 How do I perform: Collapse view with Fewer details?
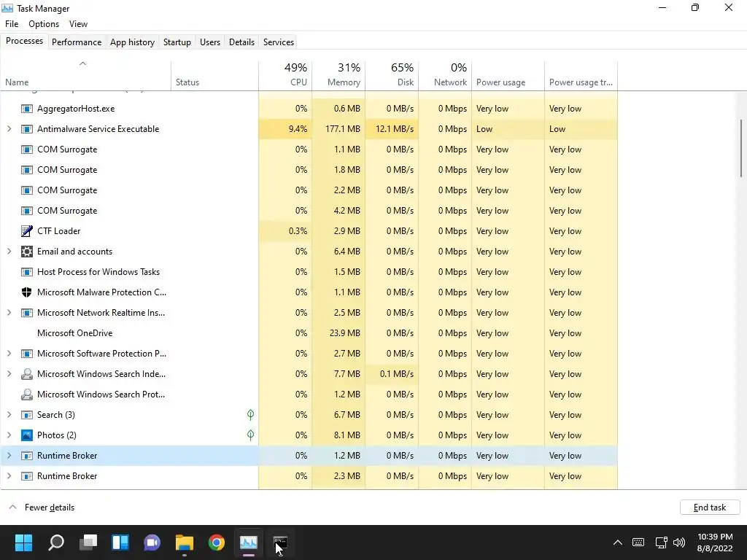coord(42,507)
